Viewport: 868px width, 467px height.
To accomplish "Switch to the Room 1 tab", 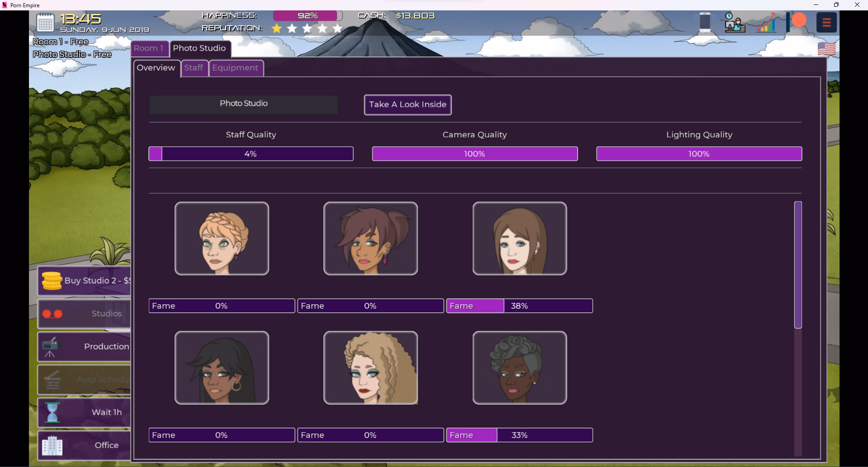I will (149, 48).
